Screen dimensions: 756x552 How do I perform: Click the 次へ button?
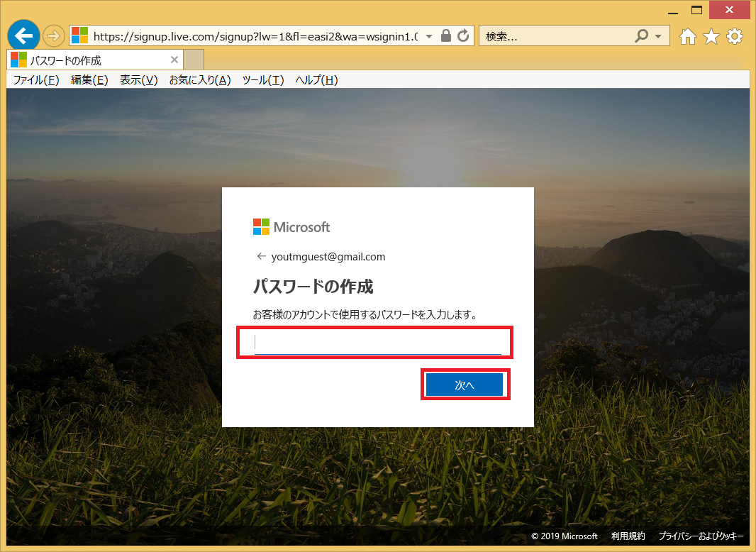pos(465,385)
